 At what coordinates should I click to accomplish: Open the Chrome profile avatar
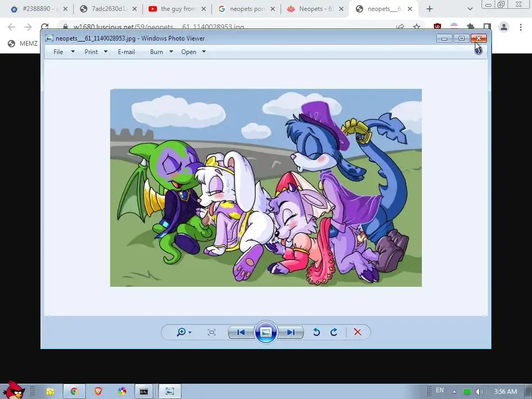[504, 27]
